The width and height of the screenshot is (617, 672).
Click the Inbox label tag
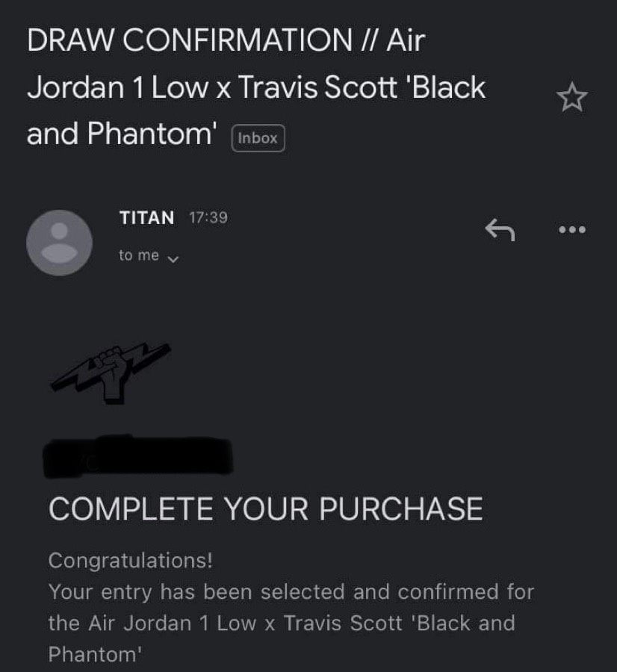coord(258,138)
